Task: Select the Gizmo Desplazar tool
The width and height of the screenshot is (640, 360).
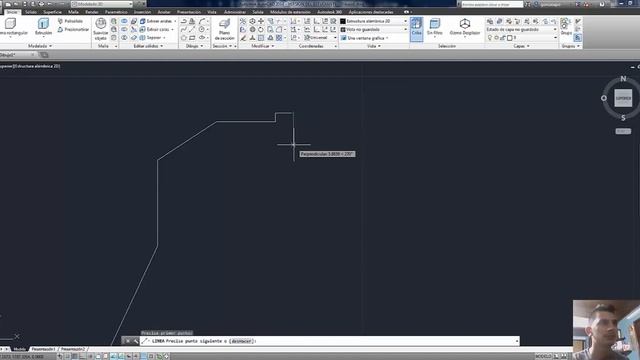Action: coord(464,28)
